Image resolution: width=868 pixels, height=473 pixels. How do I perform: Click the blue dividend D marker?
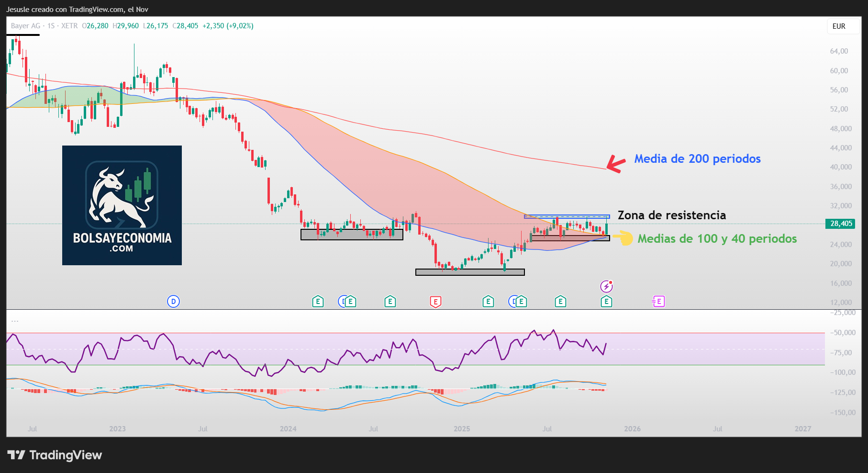point(173,302)
